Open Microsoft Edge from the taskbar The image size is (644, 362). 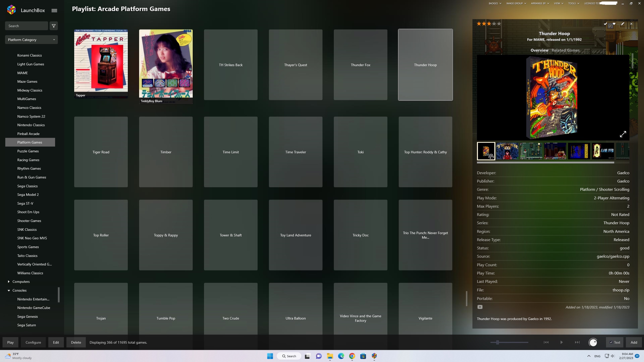tap(341, 356)
